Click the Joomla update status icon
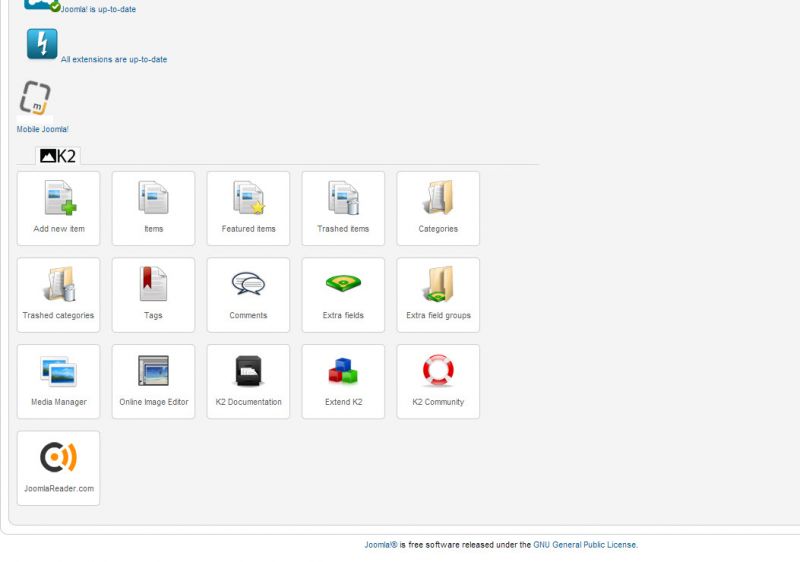Image resolution: width=800 pixels, height=562 pixels. [42, 5]
